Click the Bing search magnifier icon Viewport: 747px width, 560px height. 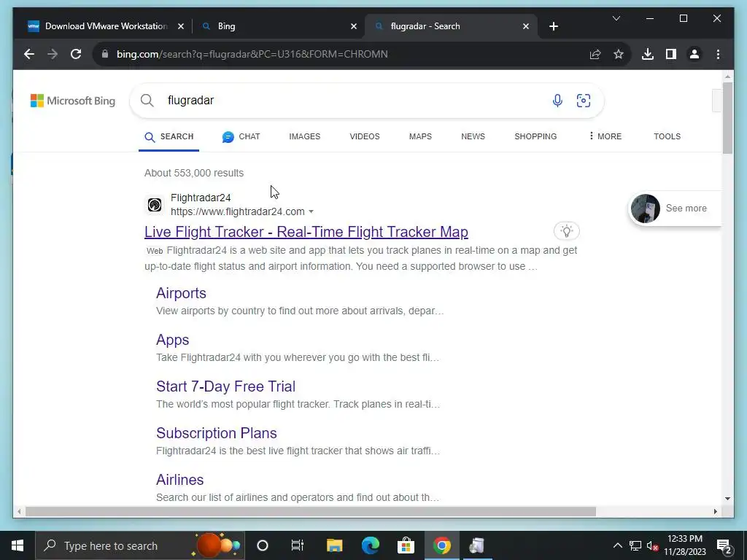coord(147,101)
